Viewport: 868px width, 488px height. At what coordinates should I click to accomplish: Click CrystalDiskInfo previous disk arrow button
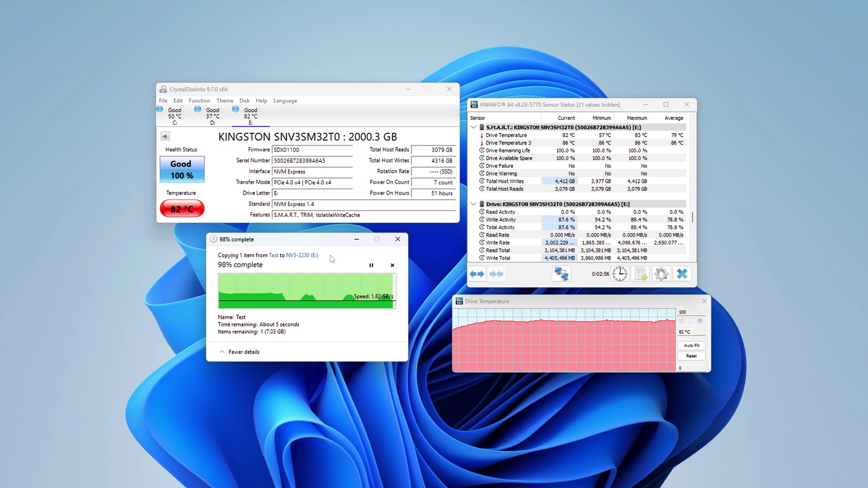165,136
